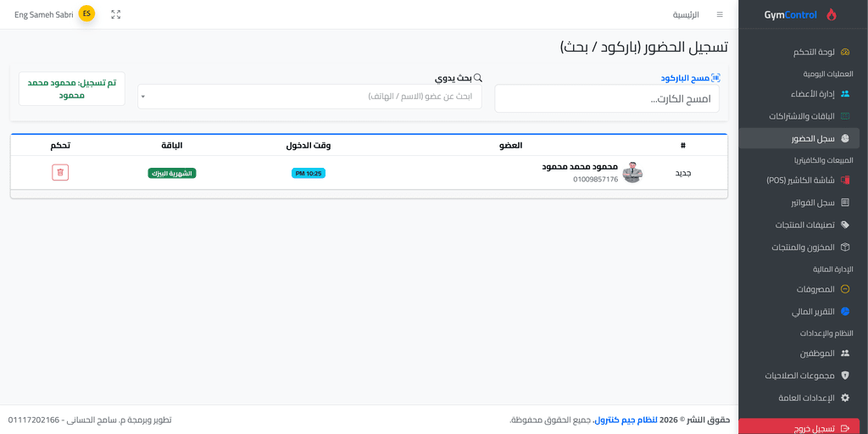This screenshot has width=868, height=434.
Task: Focus the امسح الكارت barcode input field
Action: pyautogui.click(x=607, y=98)
